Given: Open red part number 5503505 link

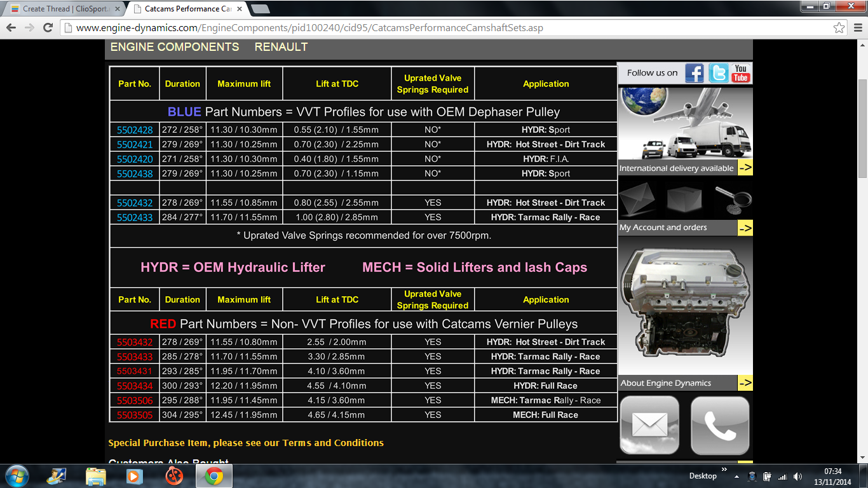Looking at the screenshot, I should [135, 416].
